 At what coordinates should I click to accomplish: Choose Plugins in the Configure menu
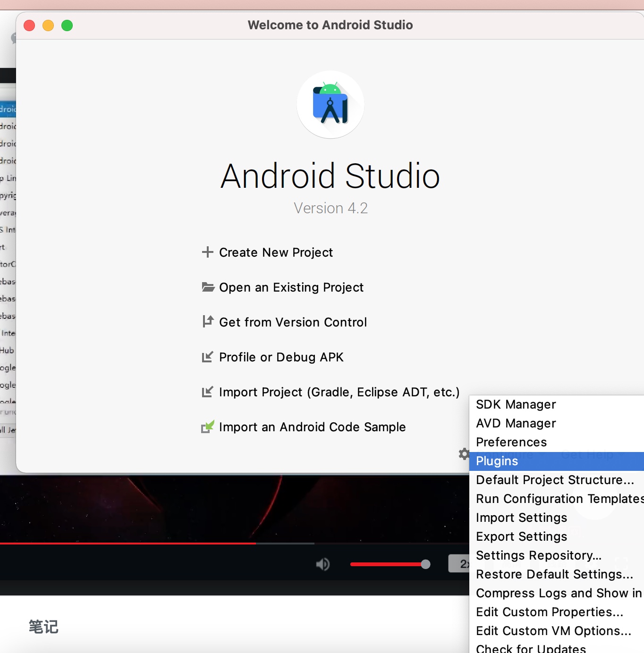point(497,461)
